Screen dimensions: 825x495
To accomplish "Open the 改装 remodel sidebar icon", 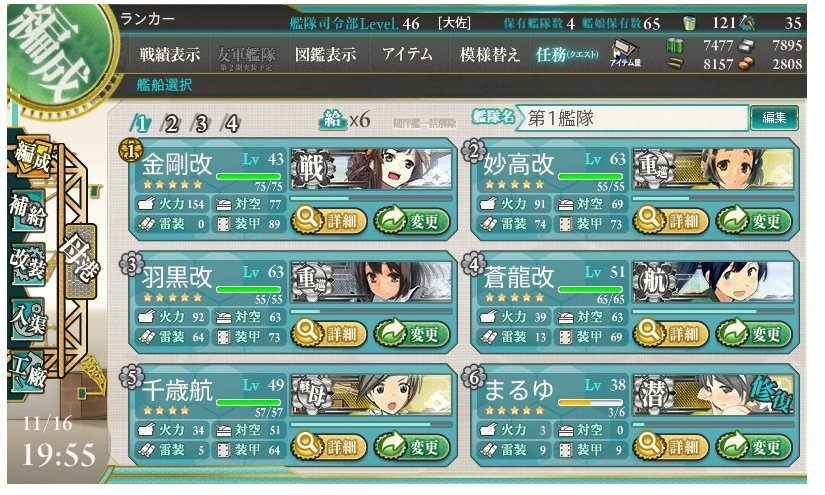I will tap(28, 264).
